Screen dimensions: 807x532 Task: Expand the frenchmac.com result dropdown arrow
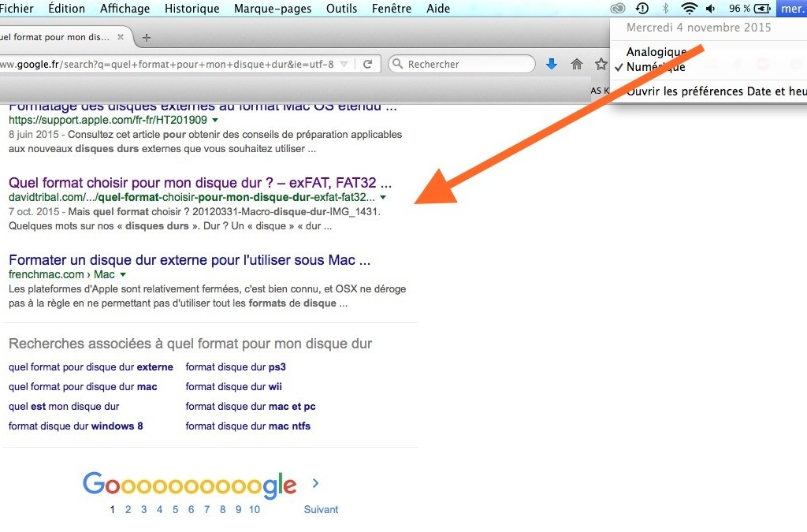(x=122, y=274)
